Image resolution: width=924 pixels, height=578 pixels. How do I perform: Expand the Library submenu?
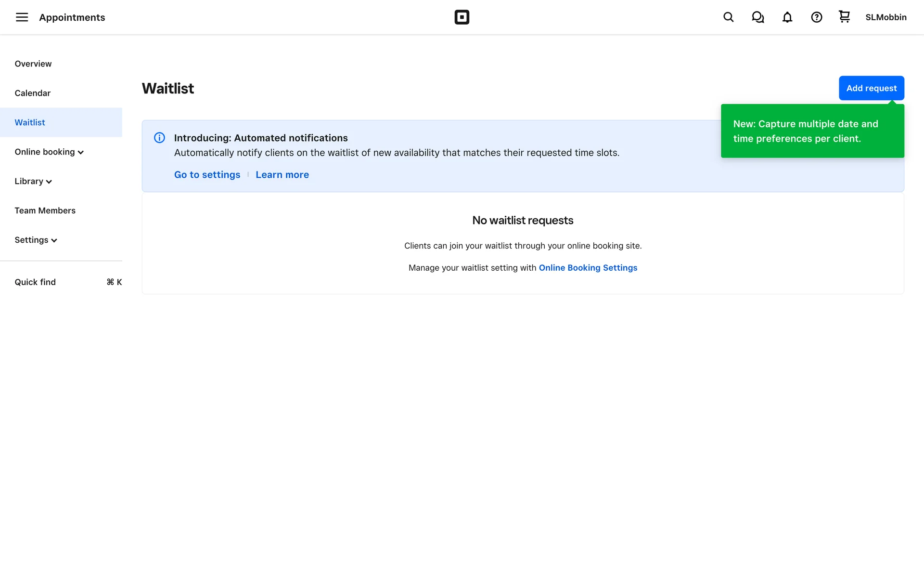[x=33, y=181]
